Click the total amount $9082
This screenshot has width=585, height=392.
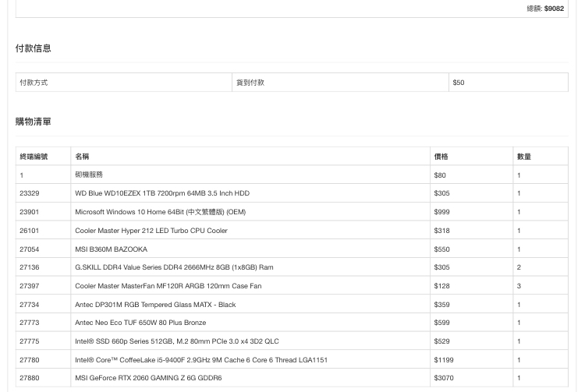coord(554,9)
